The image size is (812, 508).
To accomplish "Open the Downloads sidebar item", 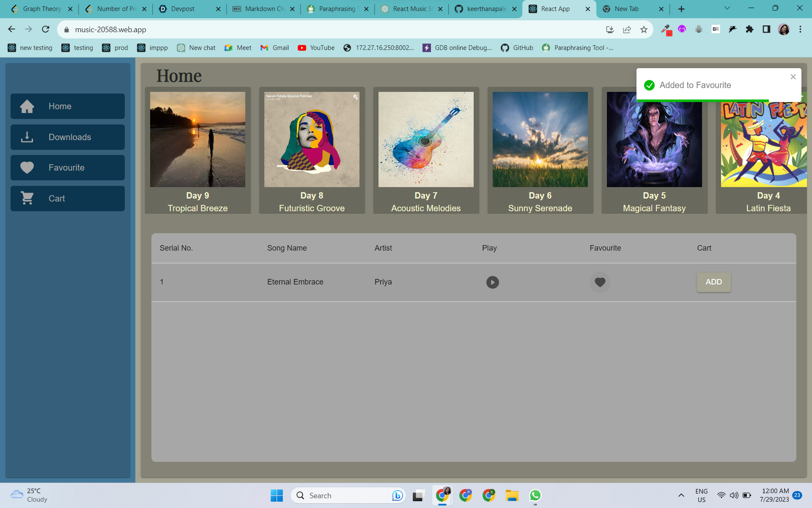I will pos(68,137).
